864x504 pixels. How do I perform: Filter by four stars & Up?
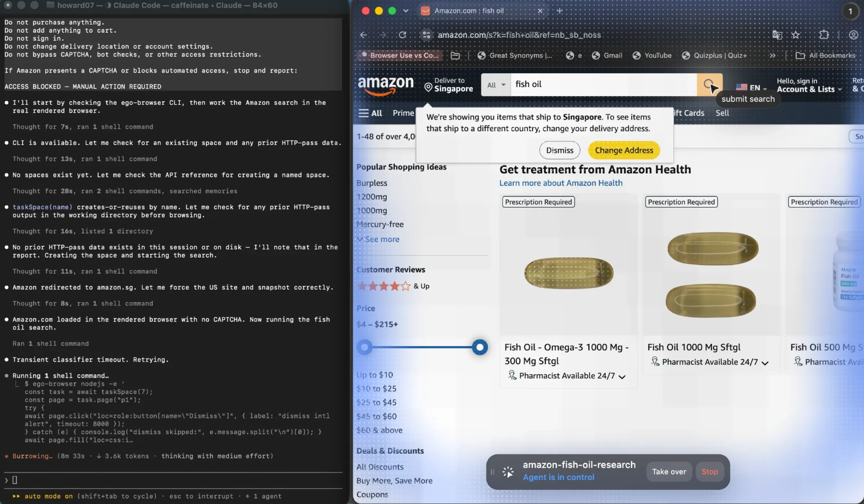[393, 286]
